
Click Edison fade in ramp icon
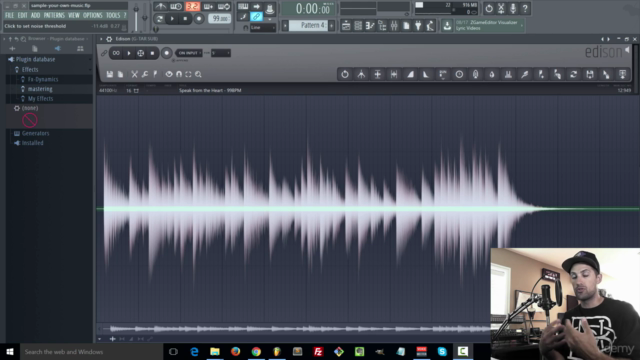pos(410,74)
